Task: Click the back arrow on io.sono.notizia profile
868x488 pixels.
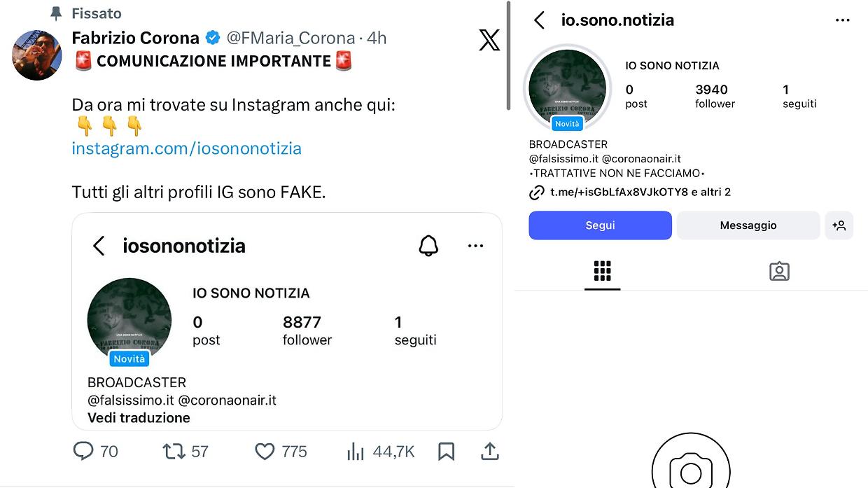Action: [539, 20]
